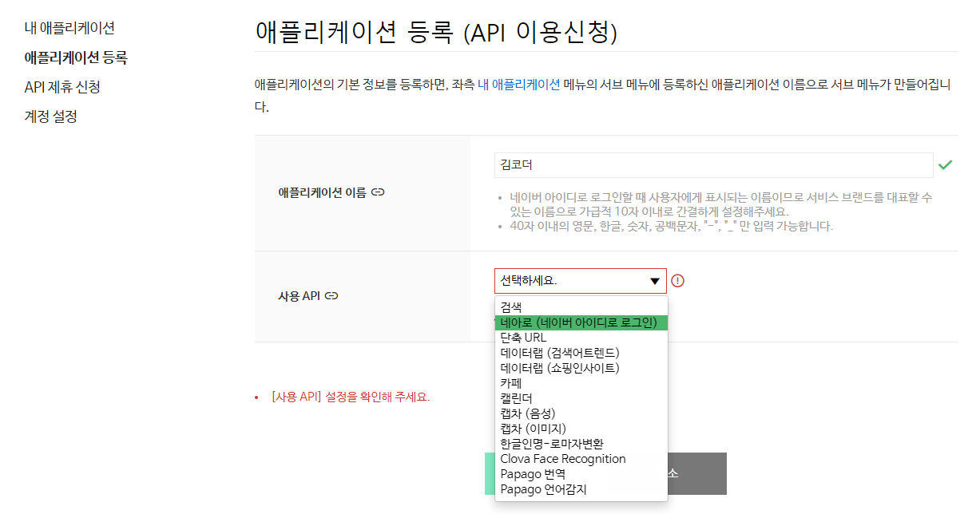Open 애플리케이션 등록 in sidebar
The height and width of the screenshot is (514, 980).
click(x=76, y=57)
